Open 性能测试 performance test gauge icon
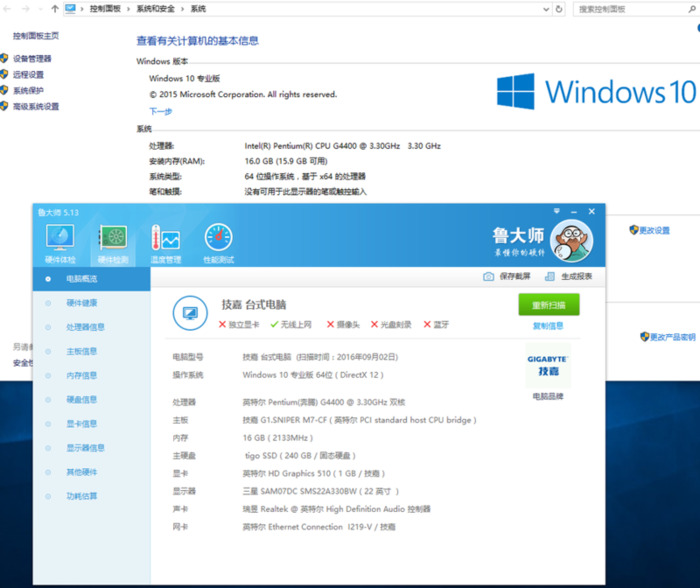Viewport: 700px width, 588px height. 218,240
